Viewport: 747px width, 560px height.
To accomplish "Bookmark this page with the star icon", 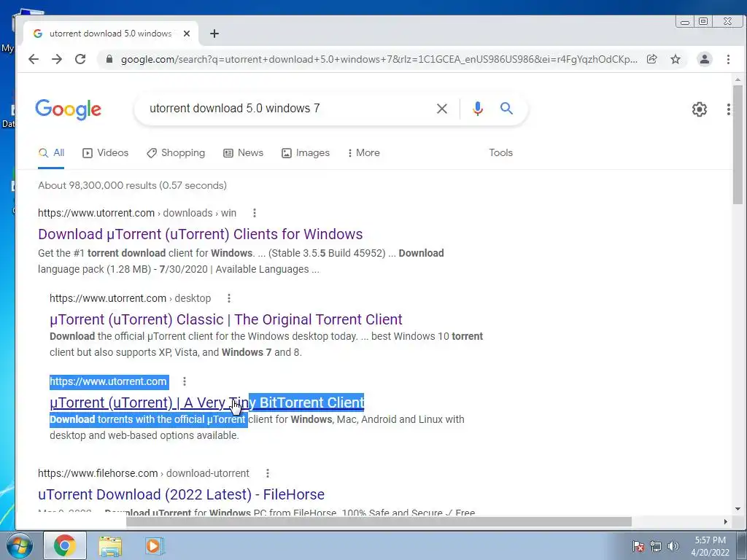I will tap(676, 59).
